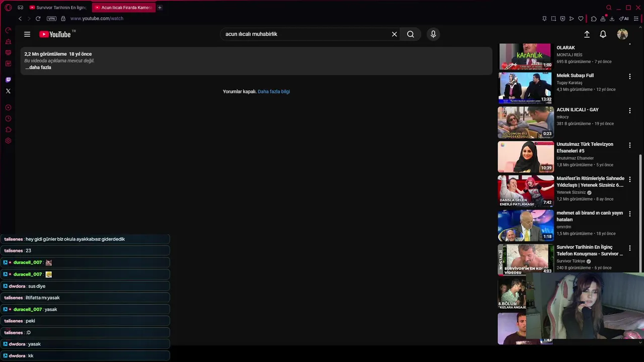
Task: Open options for mehmet ali birand video
Action: [x=629, y=214]
